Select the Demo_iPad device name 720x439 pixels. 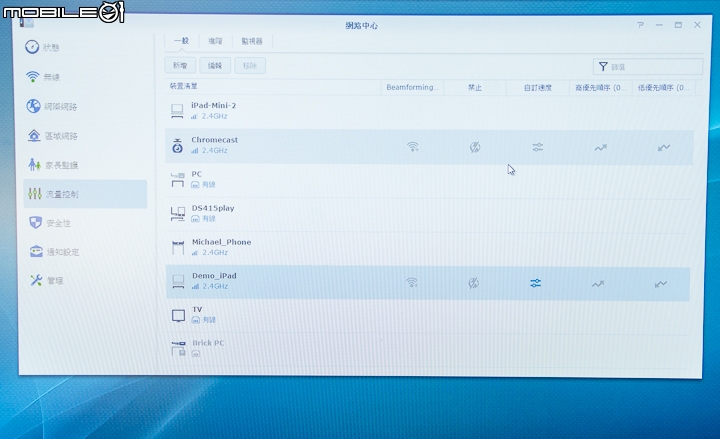click(214, 276)
